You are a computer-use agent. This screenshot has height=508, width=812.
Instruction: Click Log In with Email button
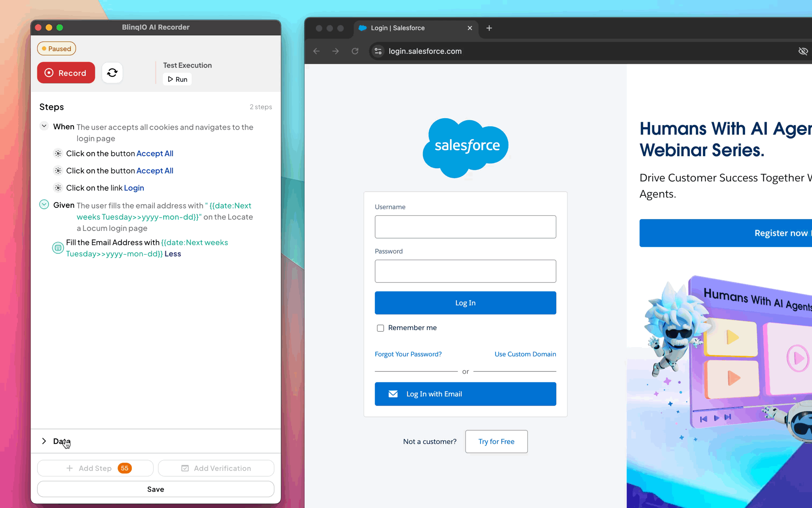(x=465, y=394)
